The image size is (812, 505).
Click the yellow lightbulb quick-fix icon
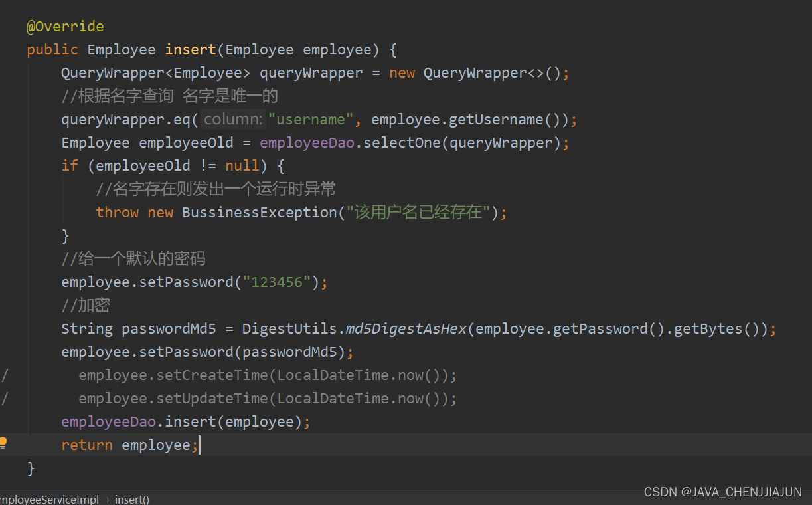pyautogui.click(x=3, y=443)
